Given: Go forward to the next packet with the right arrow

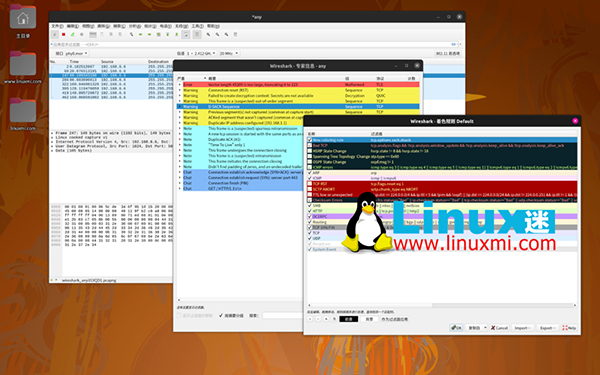Looking at the screenshot, I should 149,34.
